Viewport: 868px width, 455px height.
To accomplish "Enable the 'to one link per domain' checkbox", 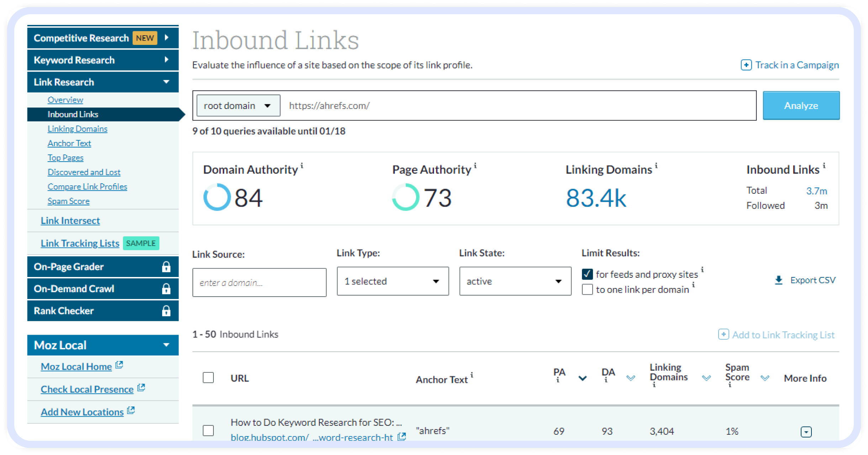I will (x=587, y=289).
